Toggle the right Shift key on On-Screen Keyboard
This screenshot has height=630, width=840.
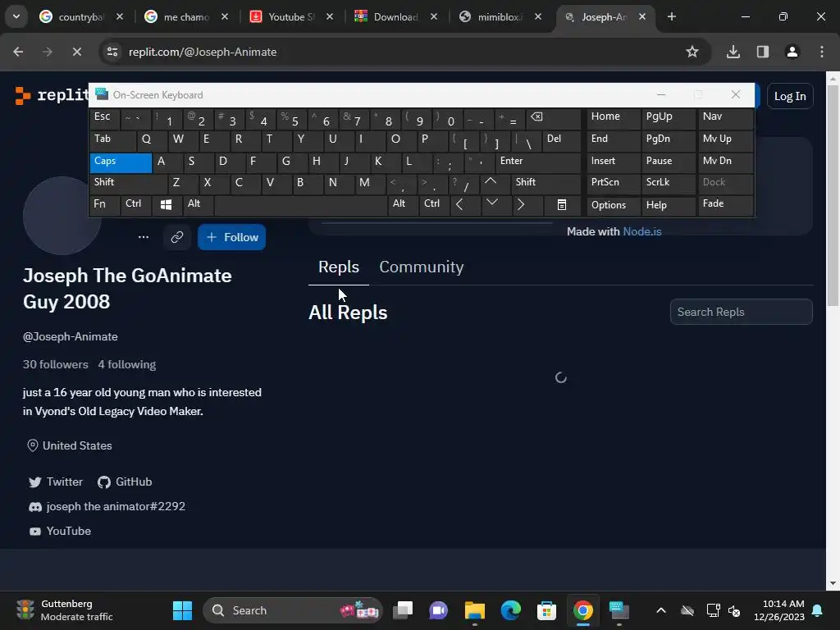[546, 184]
